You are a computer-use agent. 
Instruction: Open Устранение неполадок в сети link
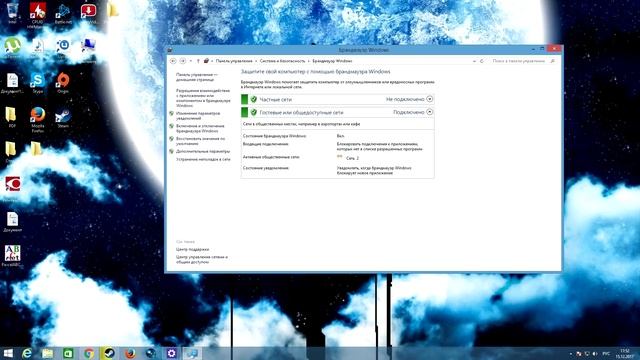click(203, 159)
